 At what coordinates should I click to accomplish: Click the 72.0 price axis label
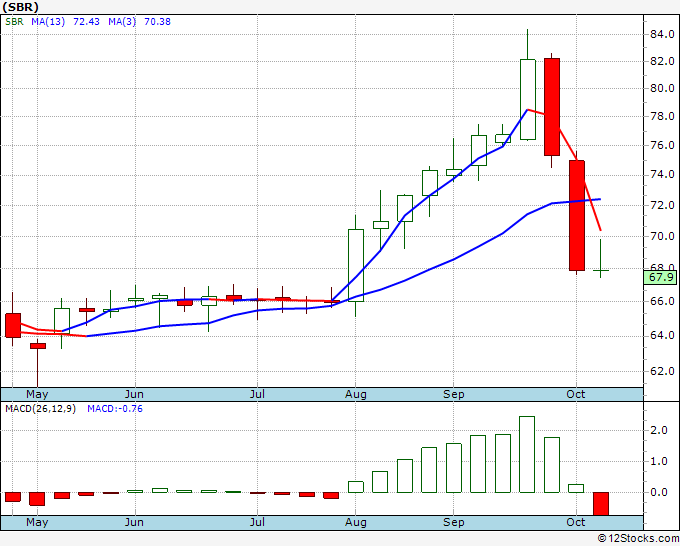662,205
